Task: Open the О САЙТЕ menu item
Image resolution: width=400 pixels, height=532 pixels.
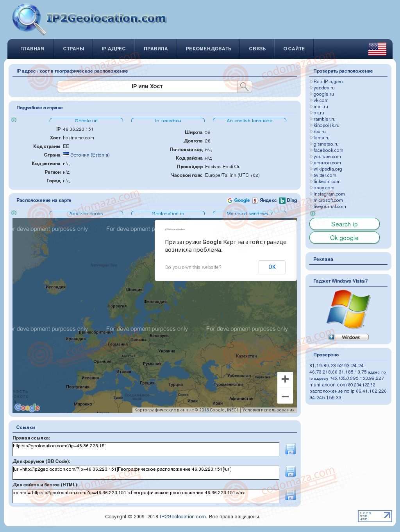Action: [294, 49]
